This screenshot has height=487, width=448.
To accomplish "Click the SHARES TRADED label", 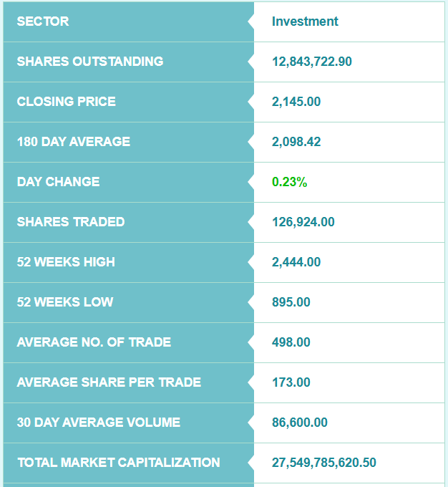I will tap(71, 222).
